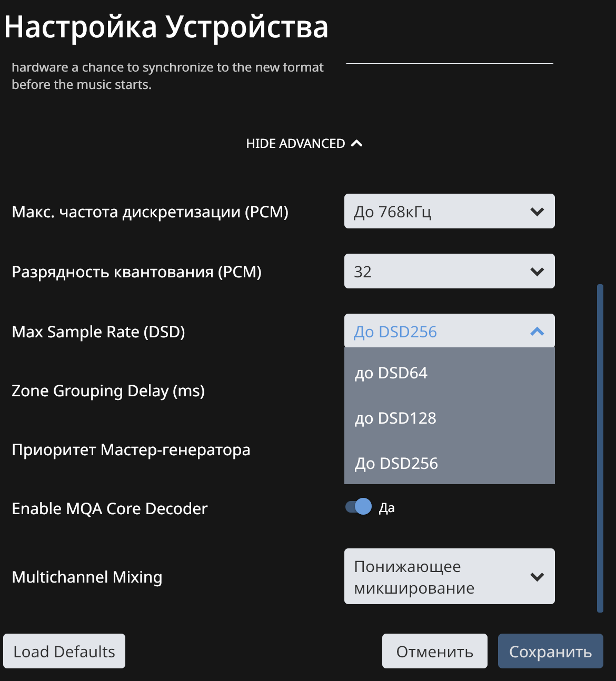Select 'до DSD128' from the list
This screenshot has height=681, width=616.
pyautogui.click(x=450, y=418)
